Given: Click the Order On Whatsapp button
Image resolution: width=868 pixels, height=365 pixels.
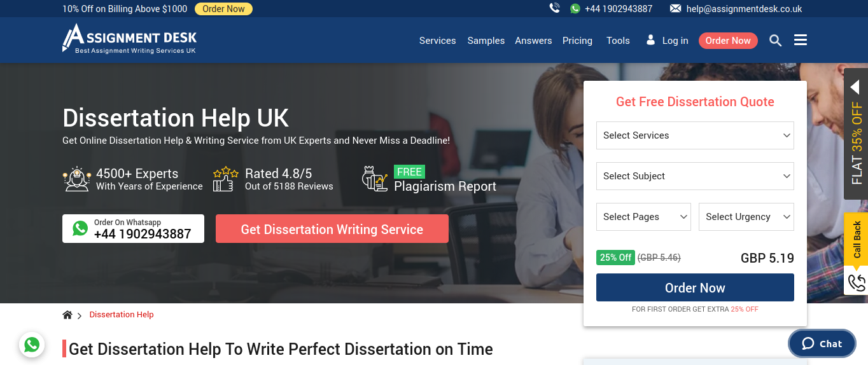Looking at the screenshot, I should tap(133, 228).
